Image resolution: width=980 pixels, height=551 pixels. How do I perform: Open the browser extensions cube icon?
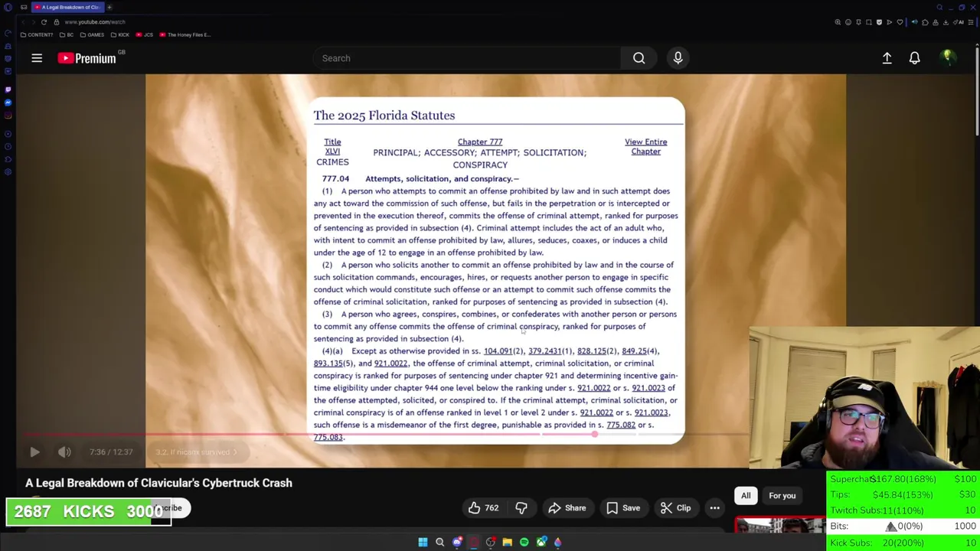pyautogui.click(x=925, y=22)
